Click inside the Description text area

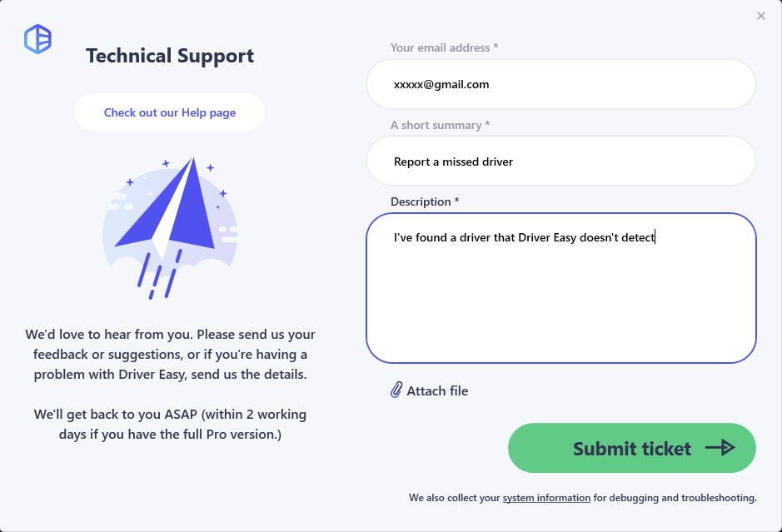(x=561, y=288)
